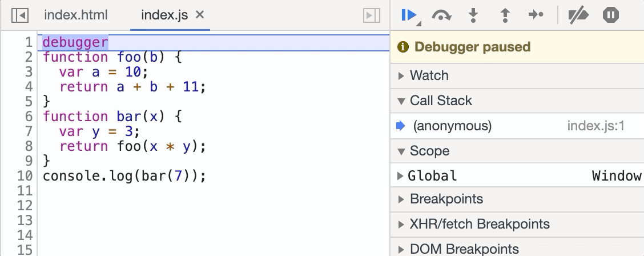Expand the XHR/fetch Breakpoints section
644x256 pixels.
point(480,224)
